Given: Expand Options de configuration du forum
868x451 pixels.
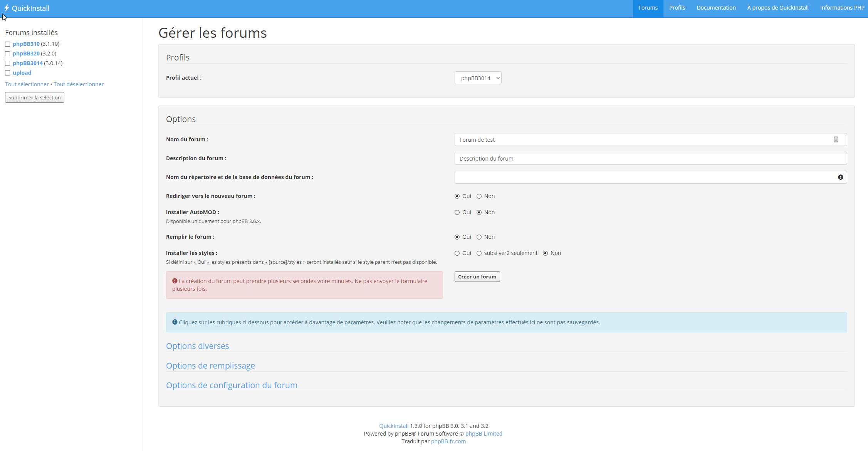Looking at the screenshot, I should pyautogui.click(x=232, y=385).
